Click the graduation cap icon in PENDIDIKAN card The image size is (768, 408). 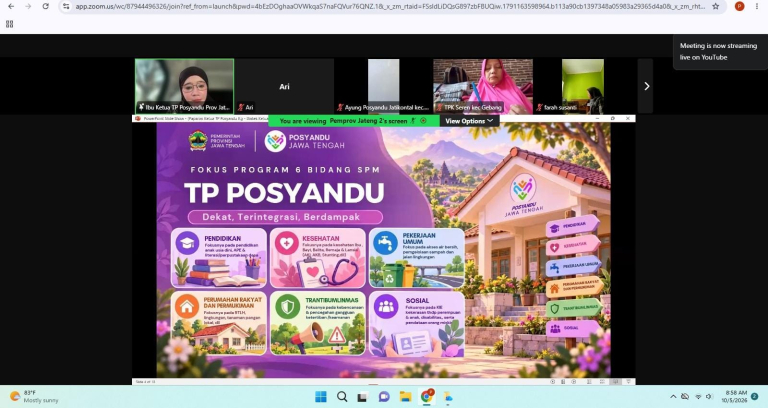[x=187, y=243]
